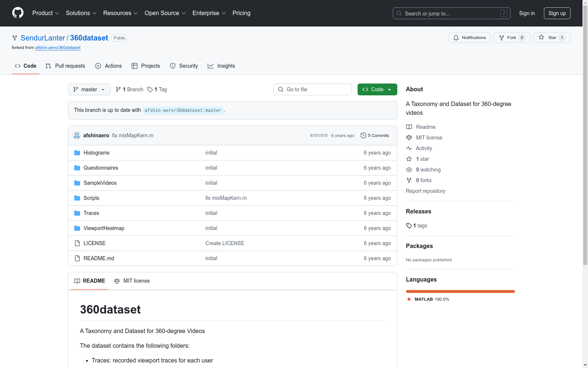Select the README tab in the file viewer
Screen dimensions: 588x368
point(90,281)
